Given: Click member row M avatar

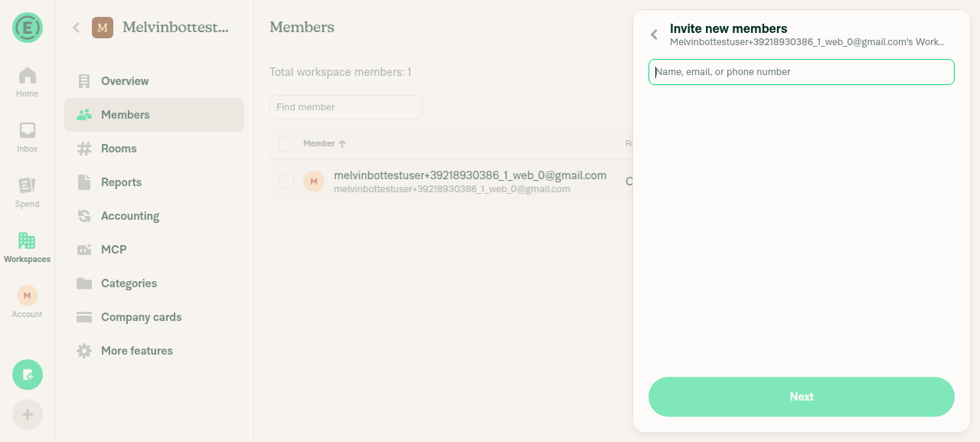Looking at the screenshot, I should coord(314,182).
